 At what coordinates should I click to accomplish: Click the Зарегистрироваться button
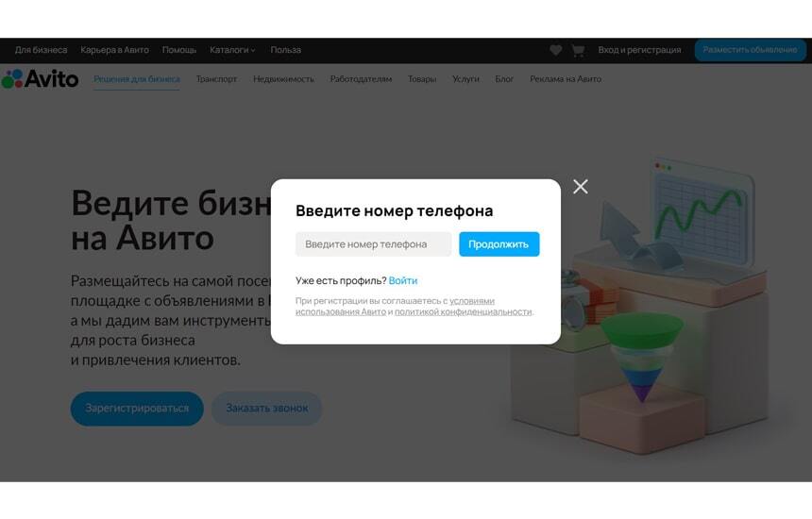tap(137, 409)
